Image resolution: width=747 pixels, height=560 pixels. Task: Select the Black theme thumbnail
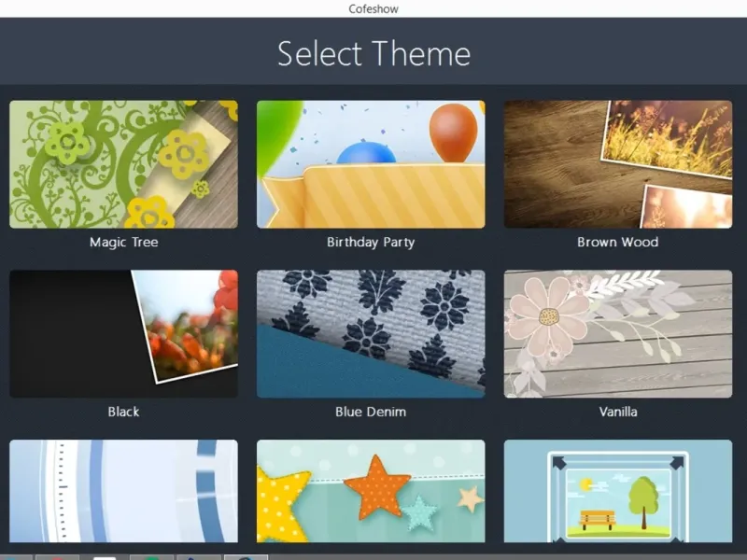click(x=123, y=334)
